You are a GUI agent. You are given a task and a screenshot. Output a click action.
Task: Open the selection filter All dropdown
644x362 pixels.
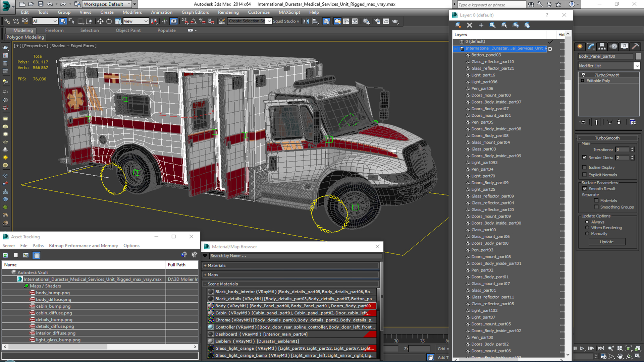(45, 21)
